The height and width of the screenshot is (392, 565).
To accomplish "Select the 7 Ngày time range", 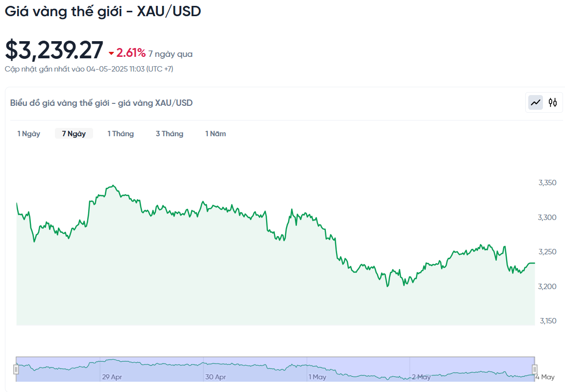I will tap(74, 134).
